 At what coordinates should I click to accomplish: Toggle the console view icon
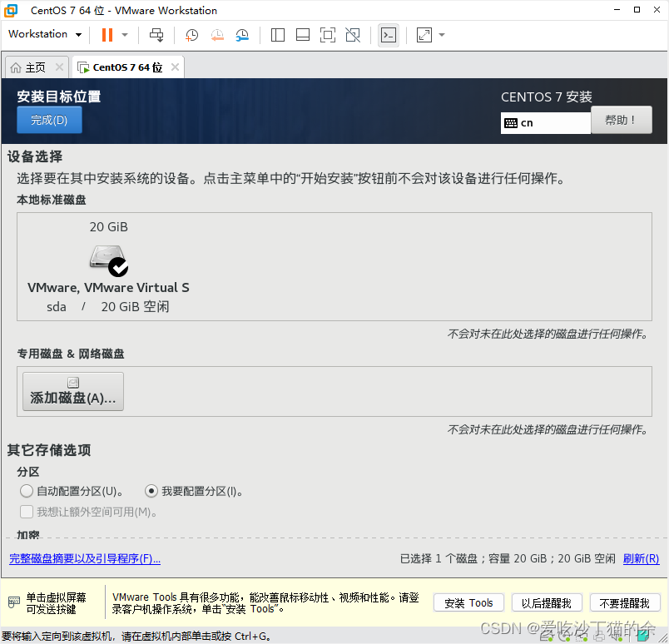pyautogui.click(x=389, y=35)
